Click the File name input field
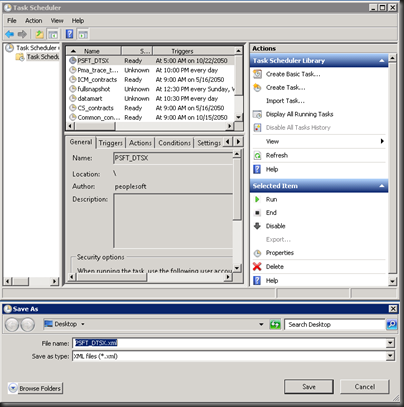The height and width of the screenshot is (407, 404). click(229, 343)
